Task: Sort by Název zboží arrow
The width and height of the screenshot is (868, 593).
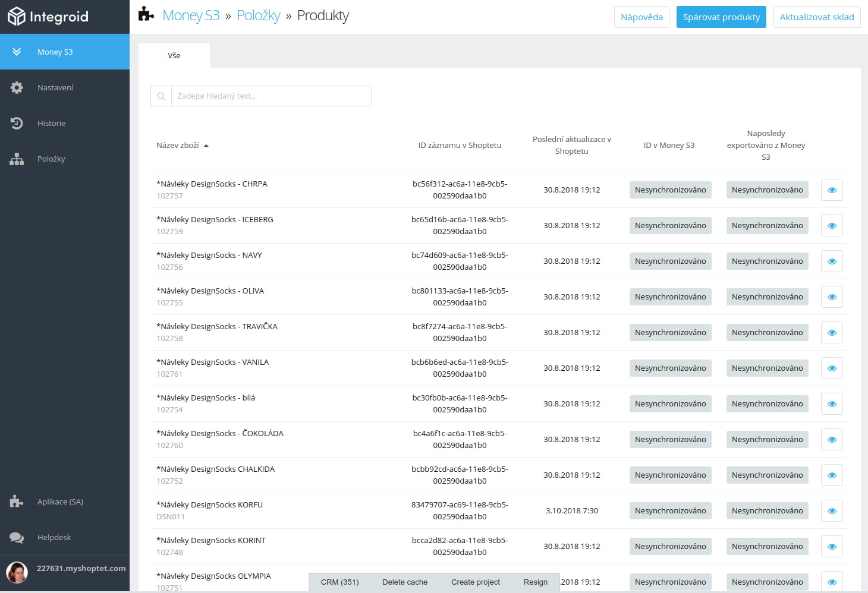Action: point(206,146)
